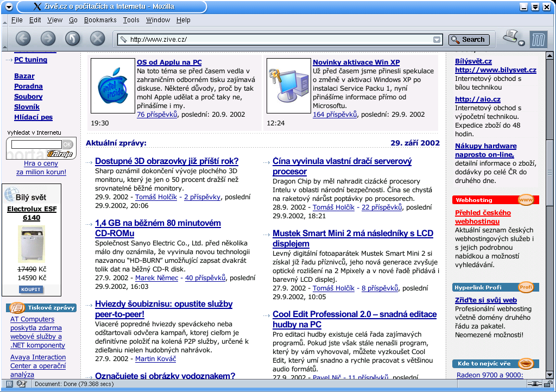Viewport: 556px width, 392px height.
Task: Open the Tools menu
Action: pos(131,20)
